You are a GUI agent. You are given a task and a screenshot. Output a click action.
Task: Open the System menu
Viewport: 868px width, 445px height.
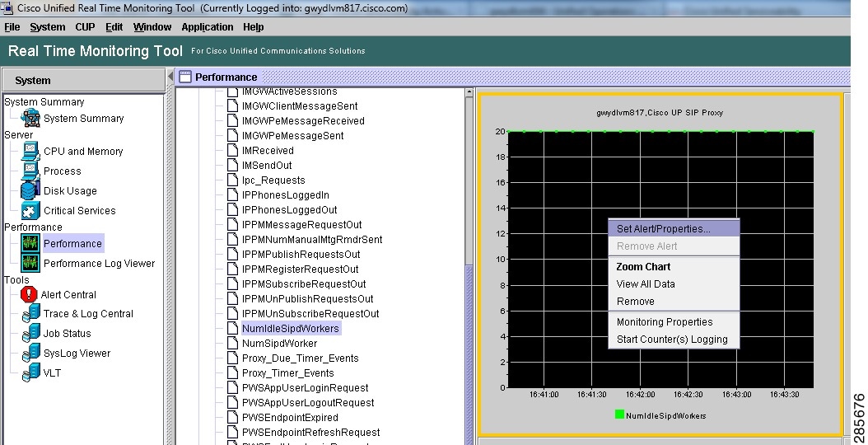point(48,26)
